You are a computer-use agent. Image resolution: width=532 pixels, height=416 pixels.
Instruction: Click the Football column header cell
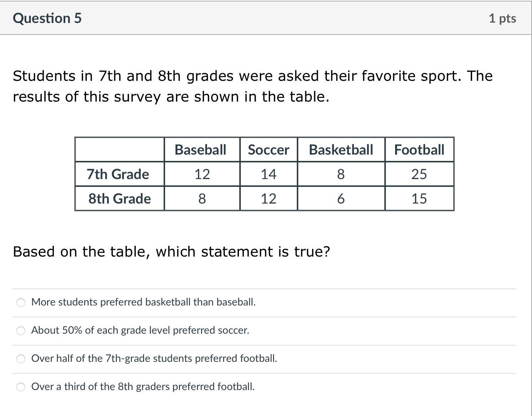point(419,150)
